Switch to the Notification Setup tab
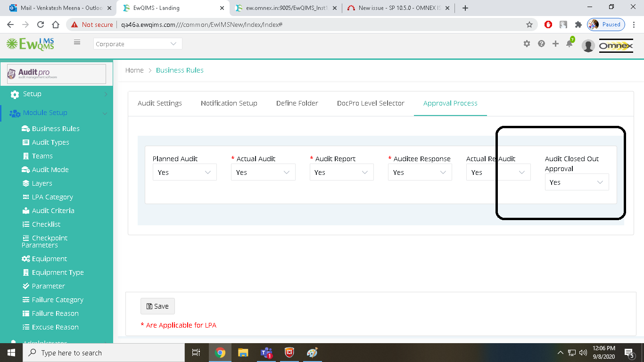The width and height of the screenshot is (644, 362). click(229, 103)
